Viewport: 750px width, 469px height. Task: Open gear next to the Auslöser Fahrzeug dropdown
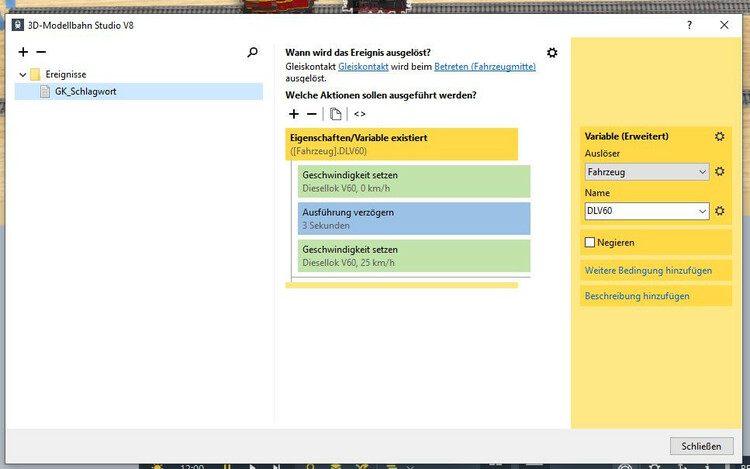pyautogui.click(x=719, y=171)
